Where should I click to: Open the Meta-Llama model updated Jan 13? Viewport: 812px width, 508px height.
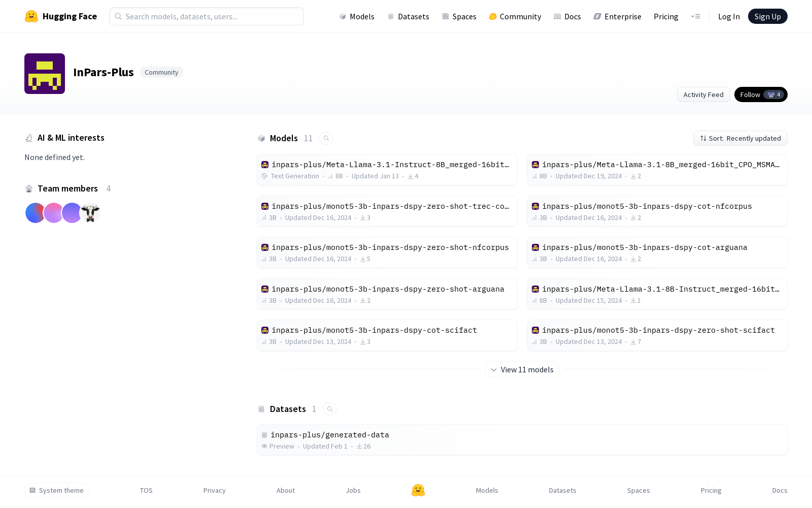pyautogui.click(x=387, y=170)
